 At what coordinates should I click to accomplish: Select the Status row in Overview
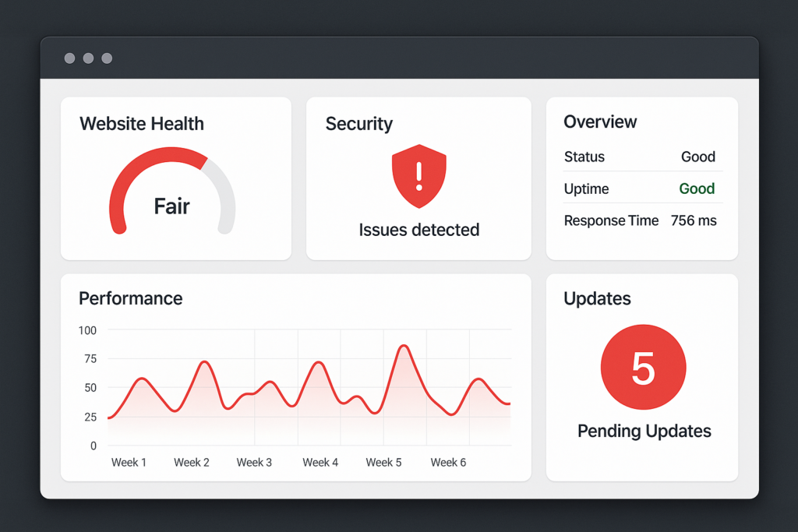(x=642, y=157)
